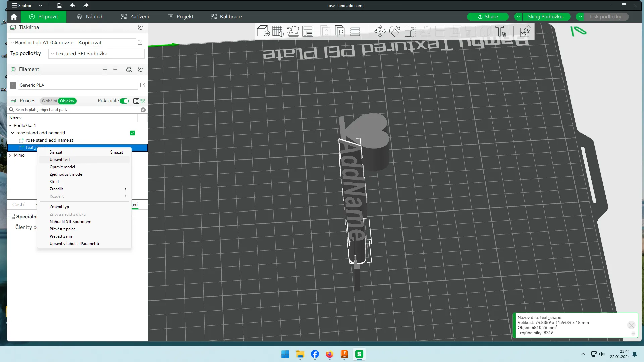Open the Časté settings tab
Screen dimensions: 644x362
(x=19, y=205)
